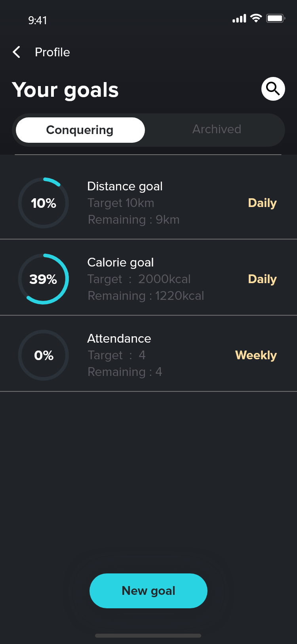Tap Weekly label on Attendance goal
This screenshot has height=644, width=297.
point(256,355)
